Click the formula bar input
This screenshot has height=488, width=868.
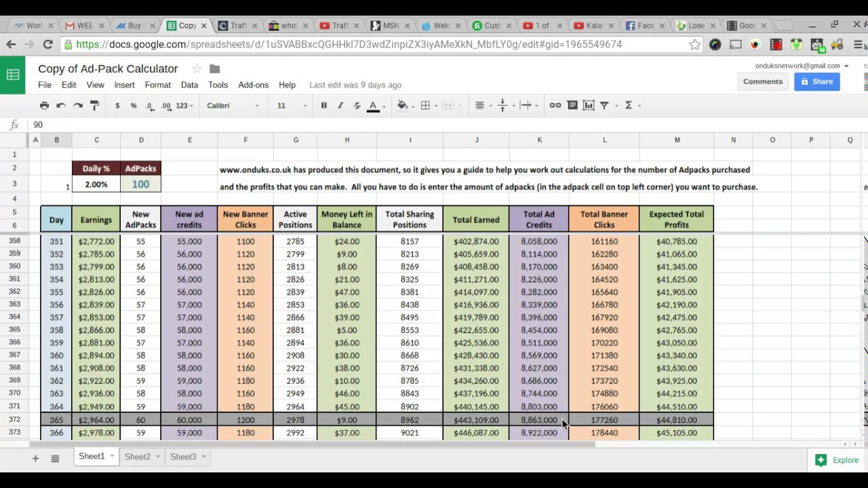(x=448, y=125)
